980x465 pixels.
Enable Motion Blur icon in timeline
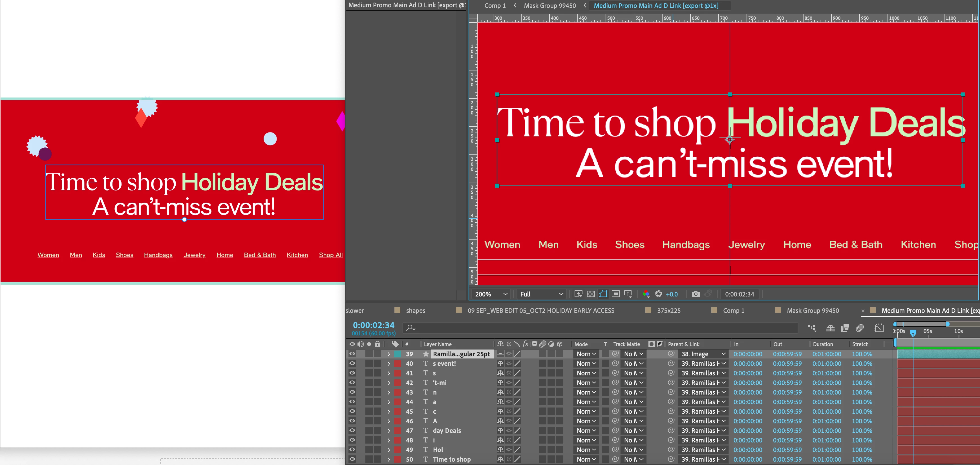tap(860, 328)
